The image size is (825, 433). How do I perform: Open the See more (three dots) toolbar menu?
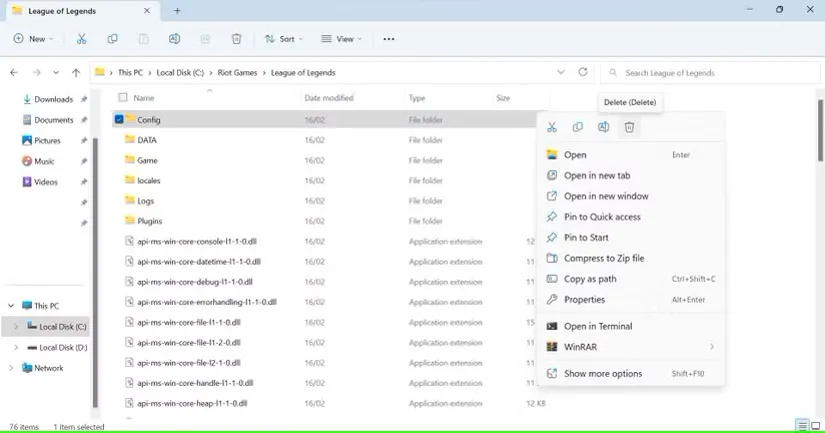click(x=389, y=39)
